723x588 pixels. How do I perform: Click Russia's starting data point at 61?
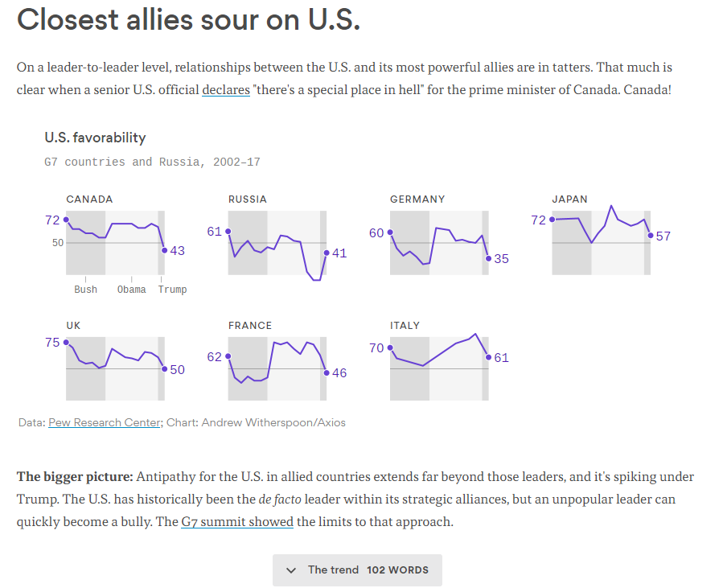click(x=228, y=232)
